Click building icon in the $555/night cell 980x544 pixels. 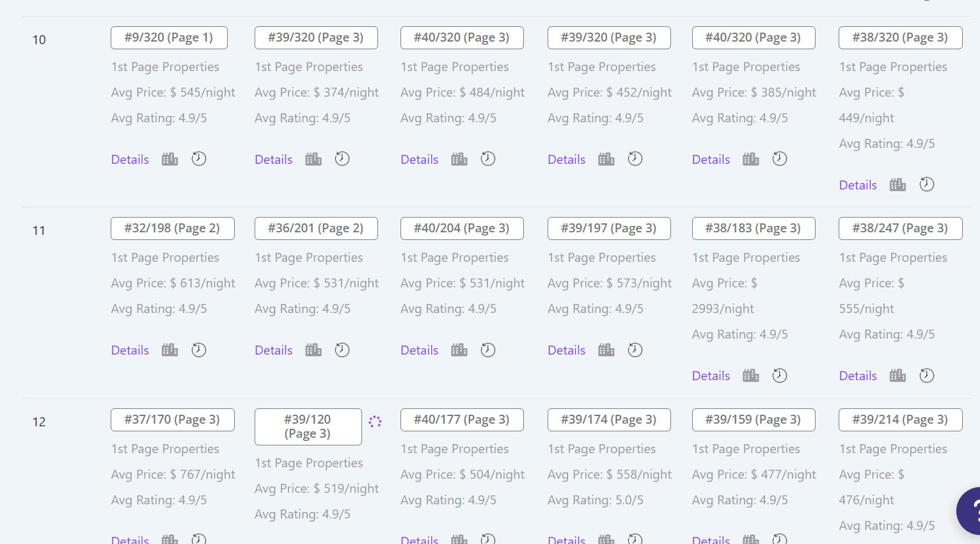(x=898, y=376)
